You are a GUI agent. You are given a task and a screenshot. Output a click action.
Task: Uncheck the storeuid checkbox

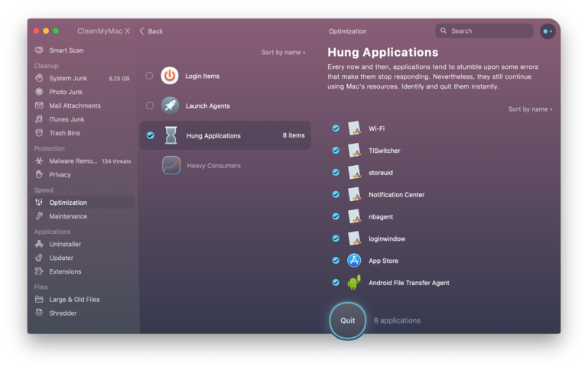coord(336,173)
